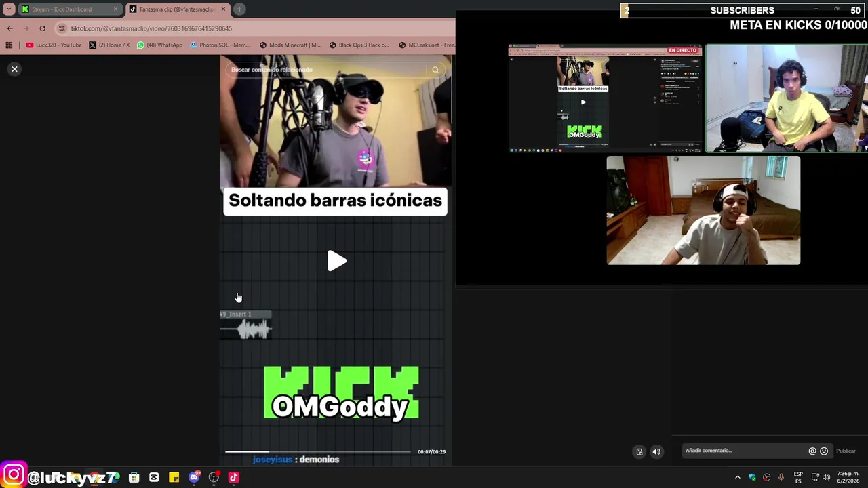Click the SUBSCRIBERS counter bar
This screenshot has width=868, height=488.
[744, 10]
